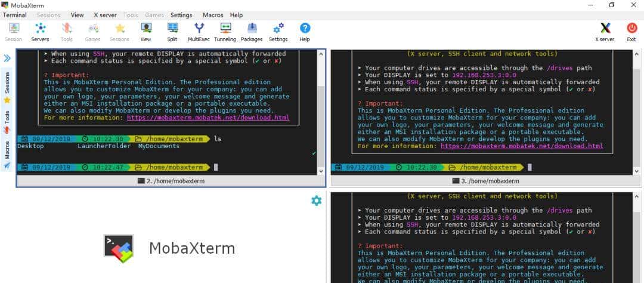The height and width of the screenshot is (283, 644).
Task: Click the blue gear icon above MobaXterm logo
Action: pyautogui.click(x=316, y=201)
